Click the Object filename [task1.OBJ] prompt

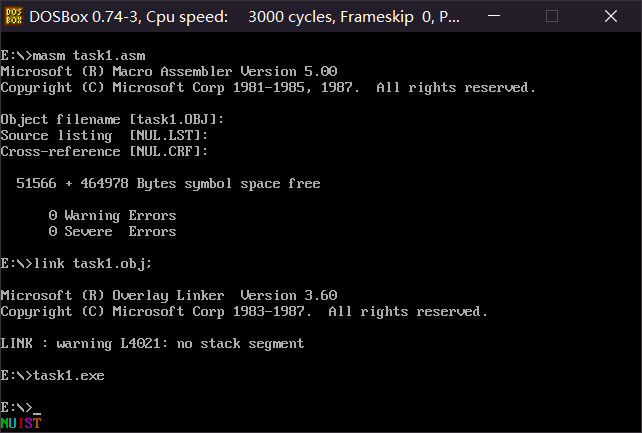click(x=112, y=120)
